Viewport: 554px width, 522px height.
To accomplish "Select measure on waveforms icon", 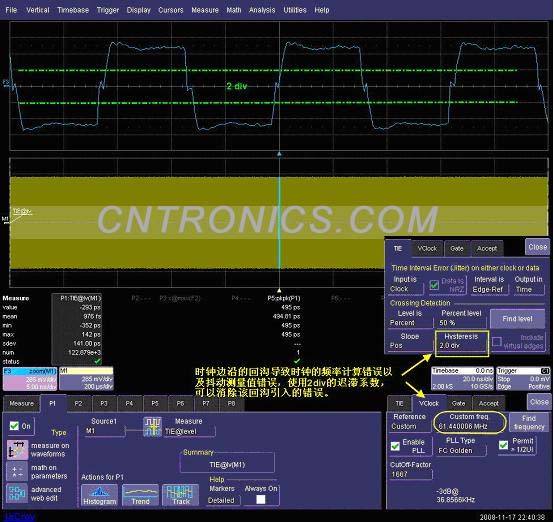I will (17, 450).
